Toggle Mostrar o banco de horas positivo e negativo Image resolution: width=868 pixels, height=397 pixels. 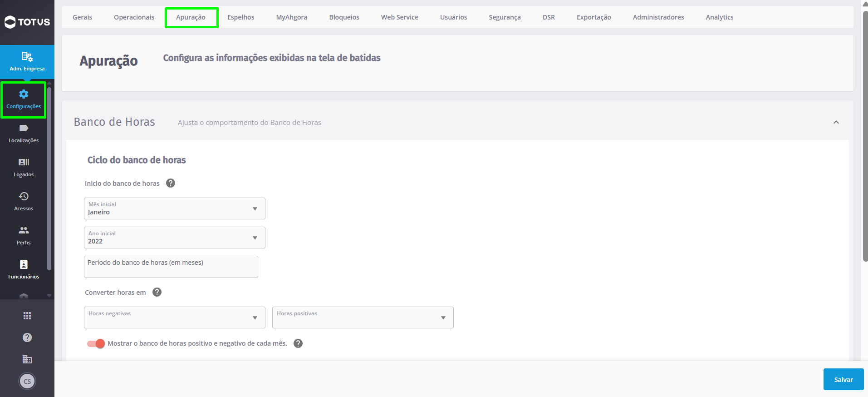96,343
